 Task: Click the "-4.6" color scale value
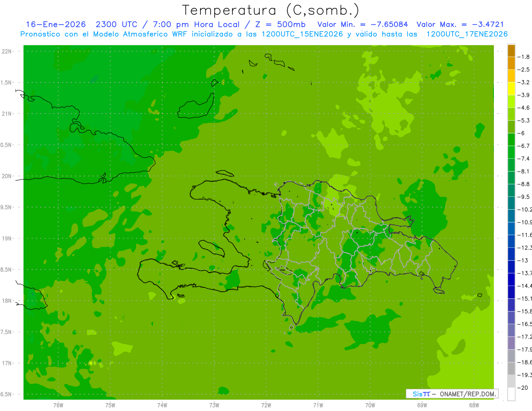click(x=524, y=108)
